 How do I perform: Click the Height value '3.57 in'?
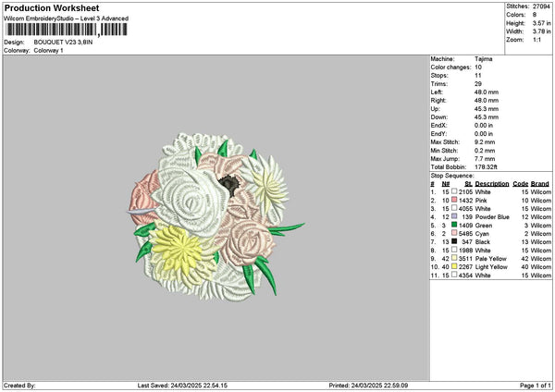coord(541,23)
